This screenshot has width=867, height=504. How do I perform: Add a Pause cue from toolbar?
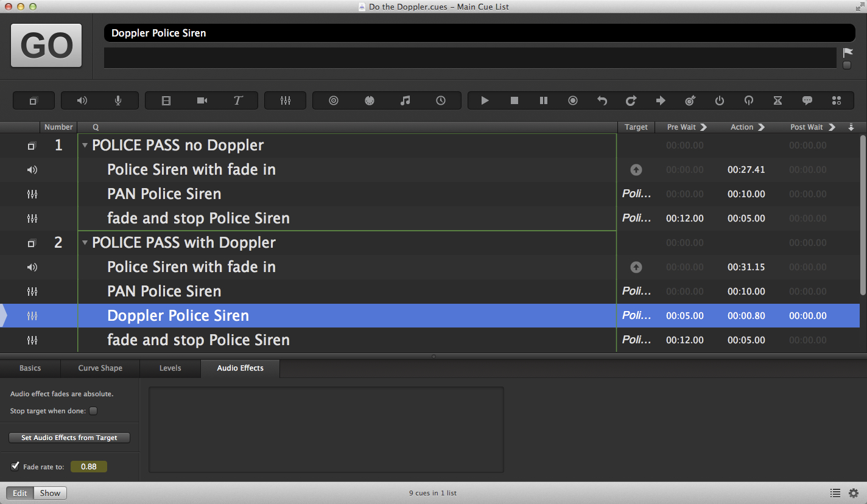[x=544, y=100]
